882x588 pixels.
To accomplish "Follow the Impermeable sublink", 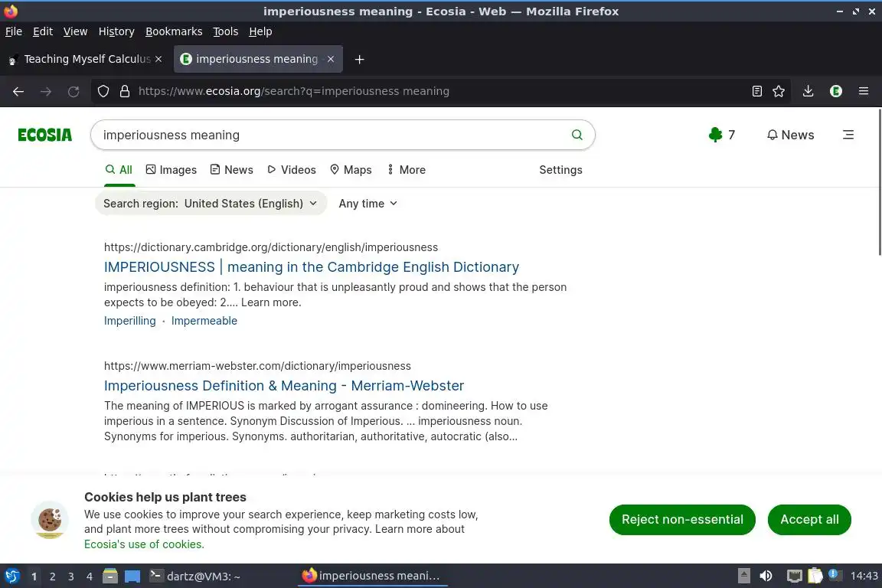I will tap(204, 321).
